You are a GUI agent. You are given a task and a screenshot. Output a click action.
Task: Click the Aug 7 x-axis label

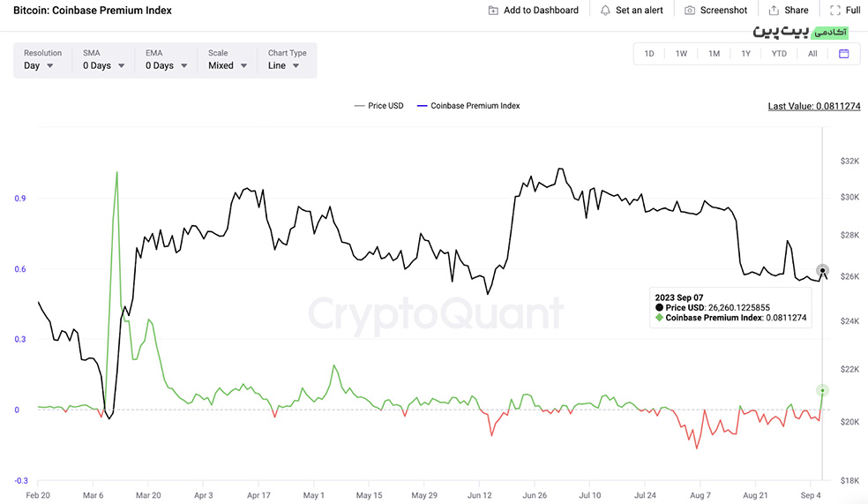(700, 495)
